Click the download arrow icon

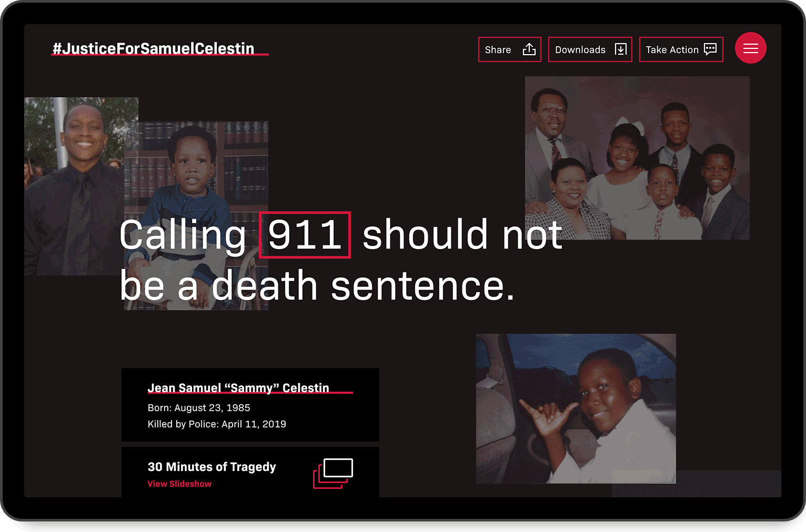point(621,49)
